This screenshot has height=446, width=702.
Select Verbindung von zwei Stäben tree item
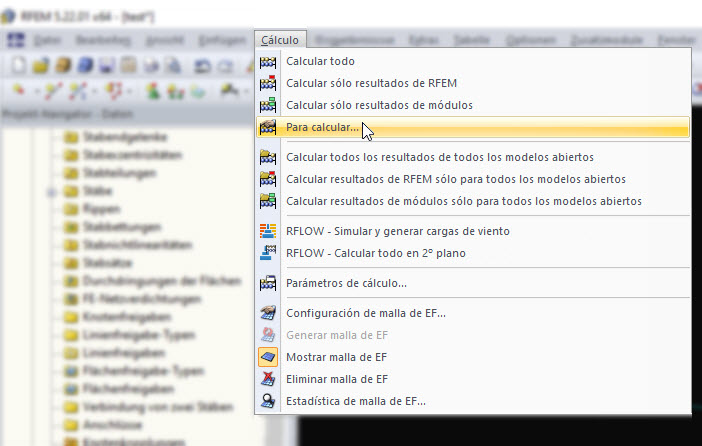(158, 407)
